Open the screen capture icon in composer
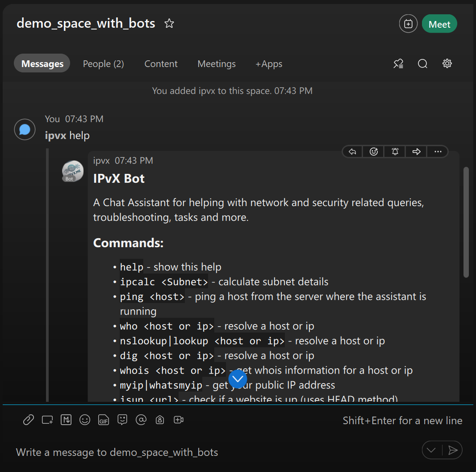Image resolution: width=476 pixels, height=472 pixels. (x=47, y=420)
